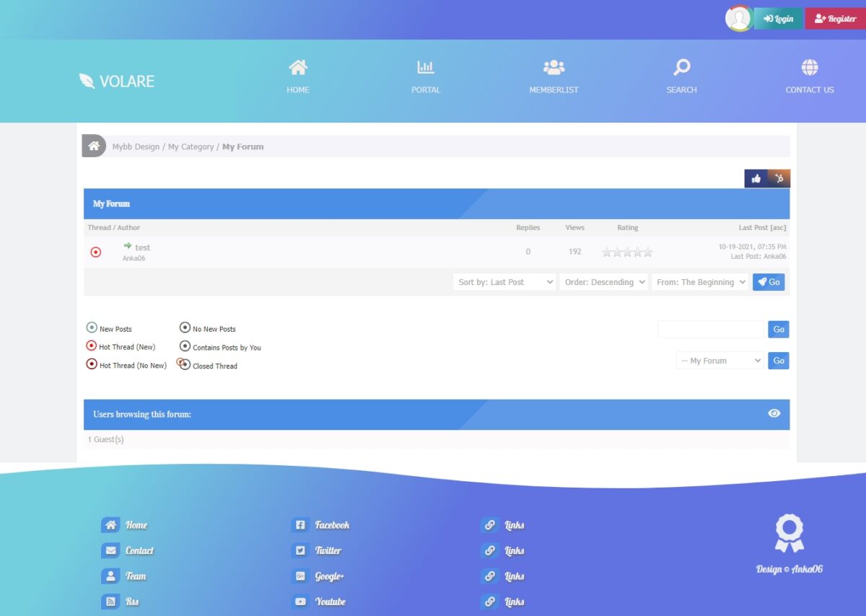
Task: Click the orange HubSpot share icon
Action: click(778, 177)
